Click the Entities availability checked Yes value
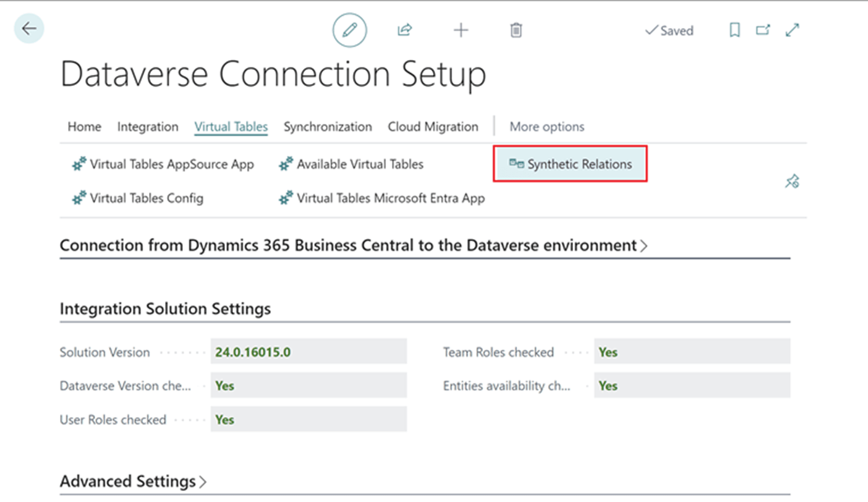Screen dimensions: 868x502 pyautogui.click(x=692, y=385)
